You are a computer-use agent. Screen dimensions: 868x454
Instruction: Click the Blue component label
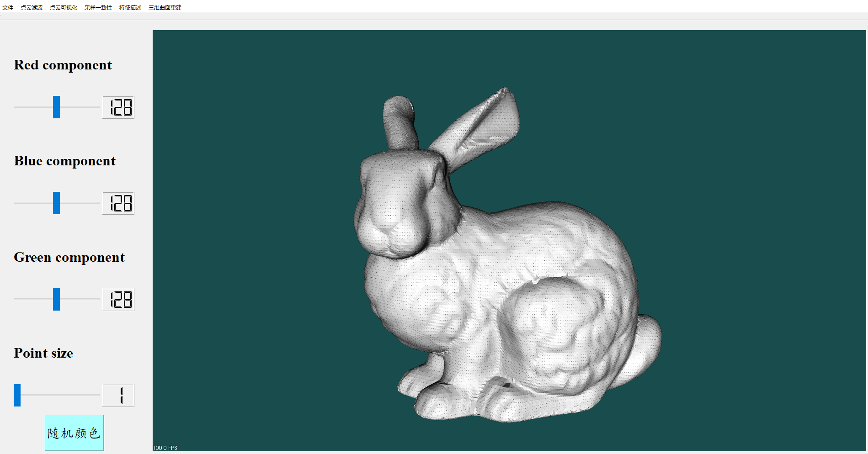coord(64,161)
